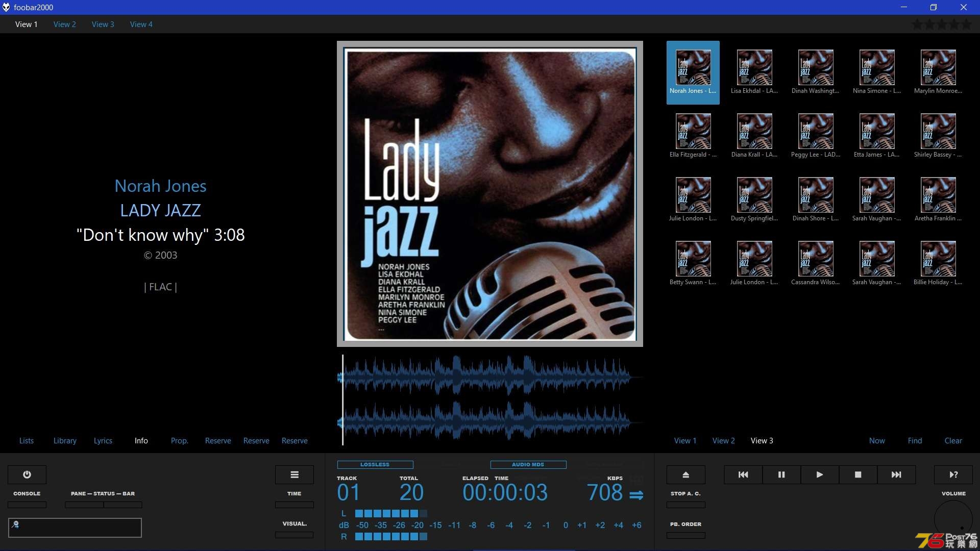Image resolution: width=980 pixels, height=551 pixels.
Task: Seek in the waveform seekbar
Action: pos(490,400)
